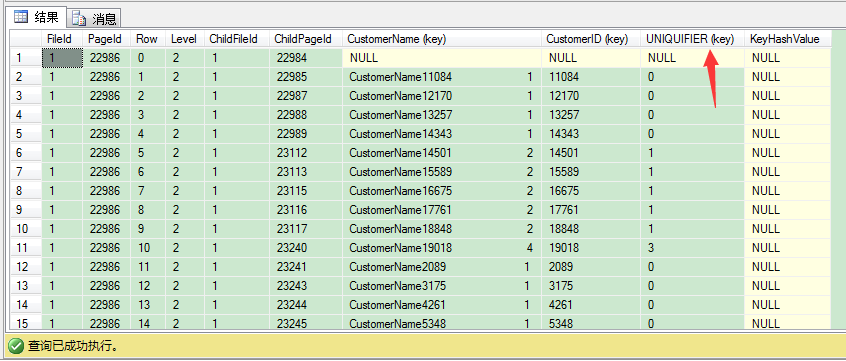Screen dimensions: 846x361
Task: Click the CustomerName14501 cell
Action: coord(442,153)
